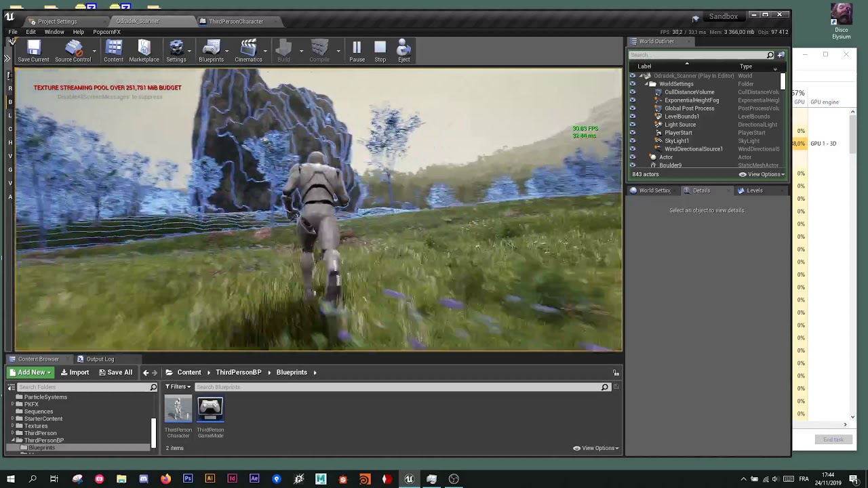
Task: Click the Save Current toolbar icon
Action: 33,50
